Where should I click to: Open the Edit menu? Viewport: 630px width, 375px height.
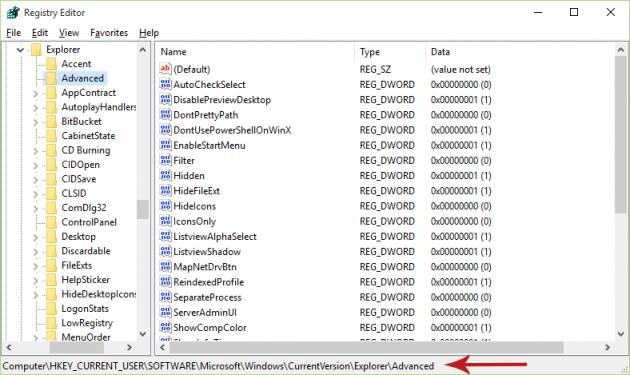pyautogui.click(x=40, y=33)
